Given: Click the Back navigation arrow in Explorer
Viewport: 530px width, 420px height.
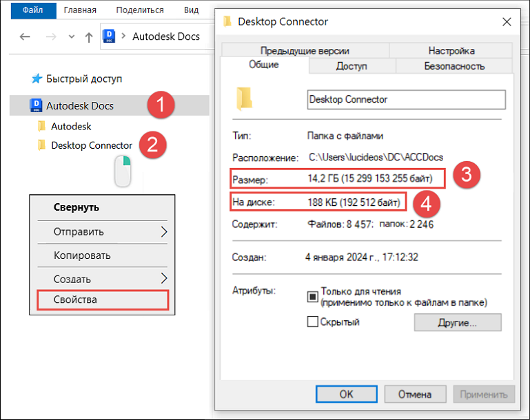Looking at the screenshot, I should coord(25,36).
